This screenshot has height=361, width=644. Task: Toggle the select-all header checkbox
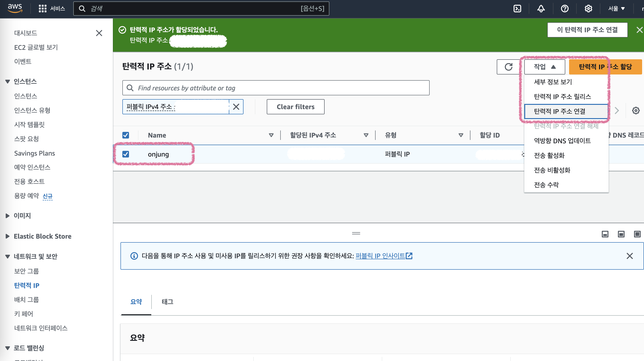coord(126,135)
